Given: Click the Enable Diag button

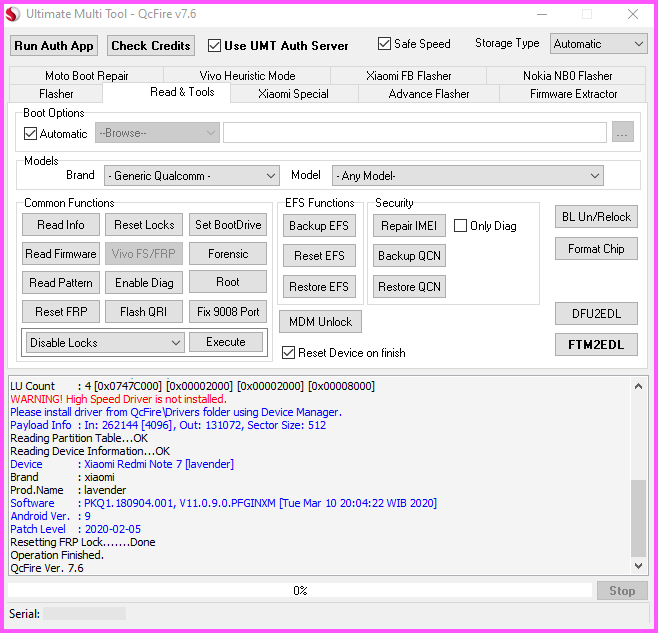Looking at the screenshot, I should (144, 282).
